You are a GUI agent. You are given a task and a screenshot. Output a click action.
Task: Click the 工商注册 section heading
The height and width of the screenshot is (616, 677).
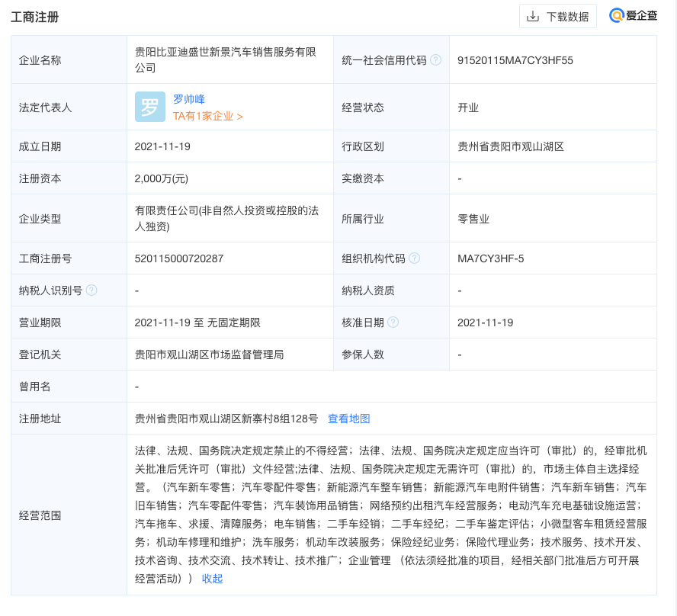point(34,17)
